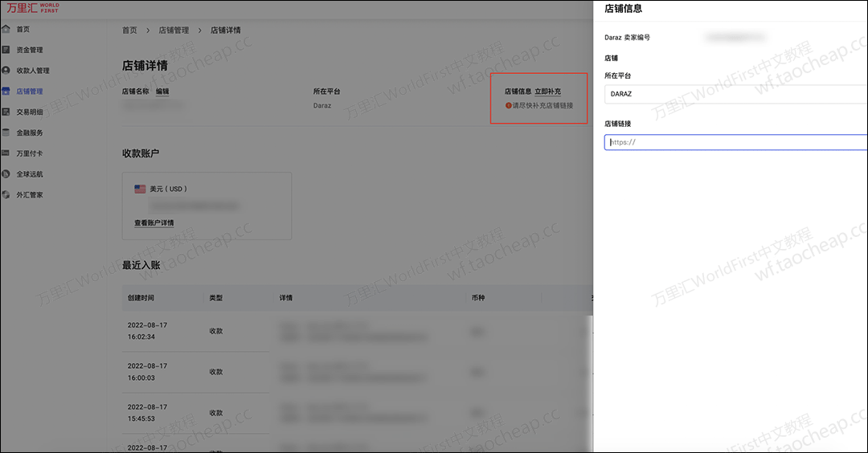Open 外汇管家 menu item
The width and height of the screenshot is (868, 453).
[30, 194]
